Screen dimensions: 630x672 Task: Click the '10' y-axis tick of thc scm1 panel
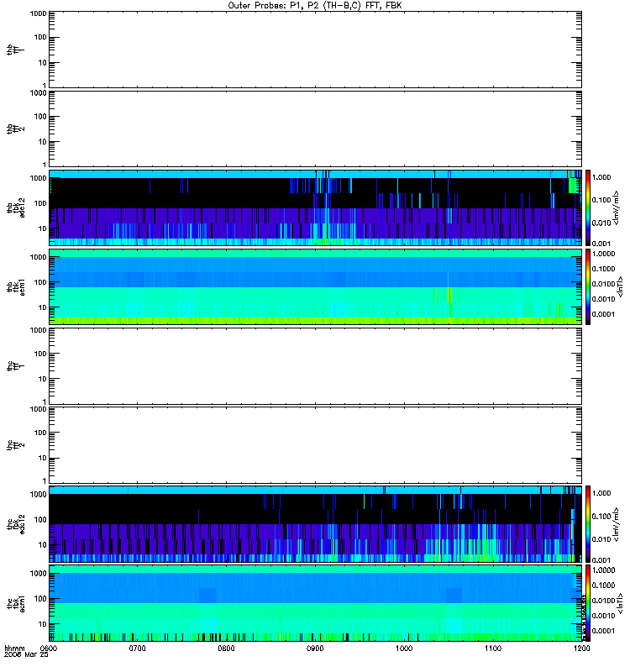[43, 624]
